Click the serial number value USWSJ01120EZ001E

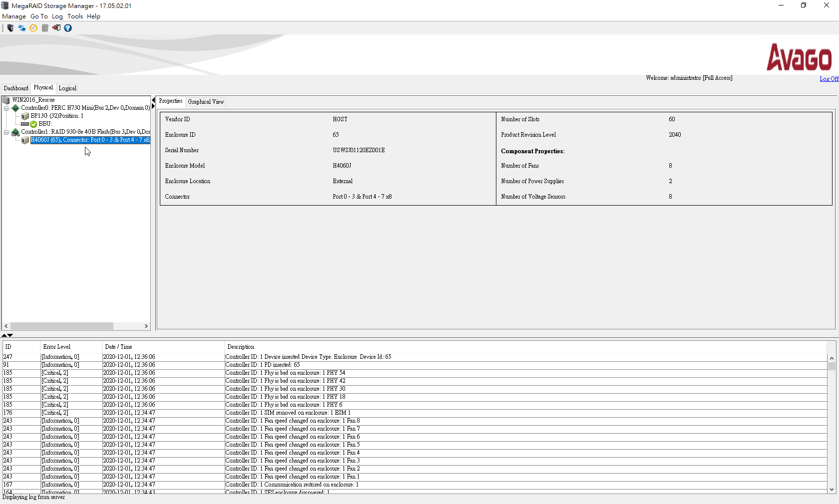coord(359,150)
